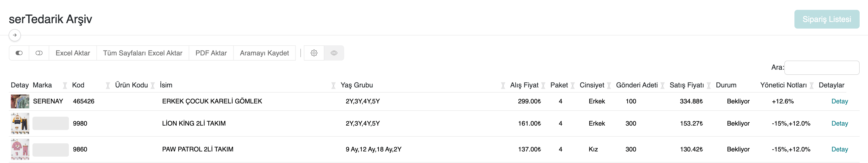Image resolution: width=868 pixels, height=163 pixels.
Task: Open Detay link for SERENAY shirt row
Action: [x=839, y=101]
